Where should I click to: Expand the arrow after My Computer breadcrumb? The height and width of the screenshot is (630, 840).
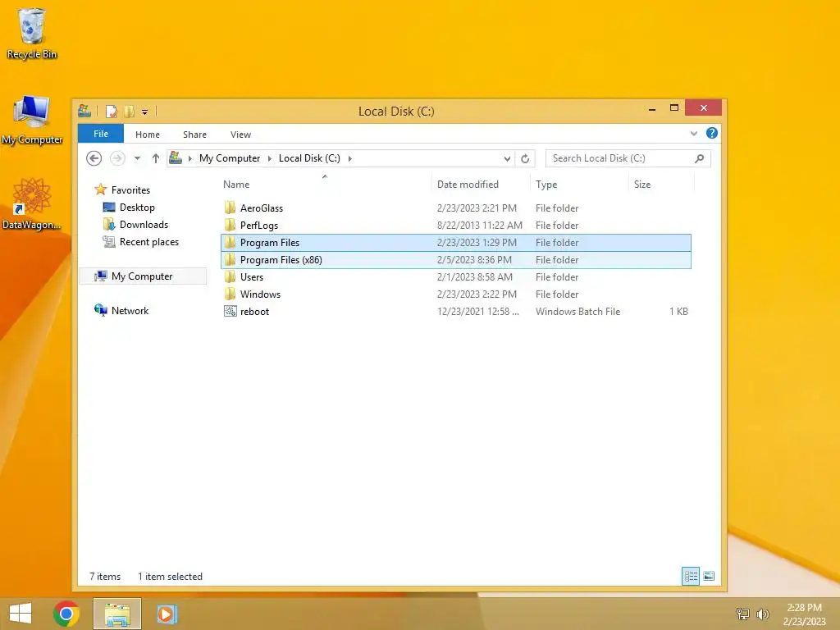(269, 158)
